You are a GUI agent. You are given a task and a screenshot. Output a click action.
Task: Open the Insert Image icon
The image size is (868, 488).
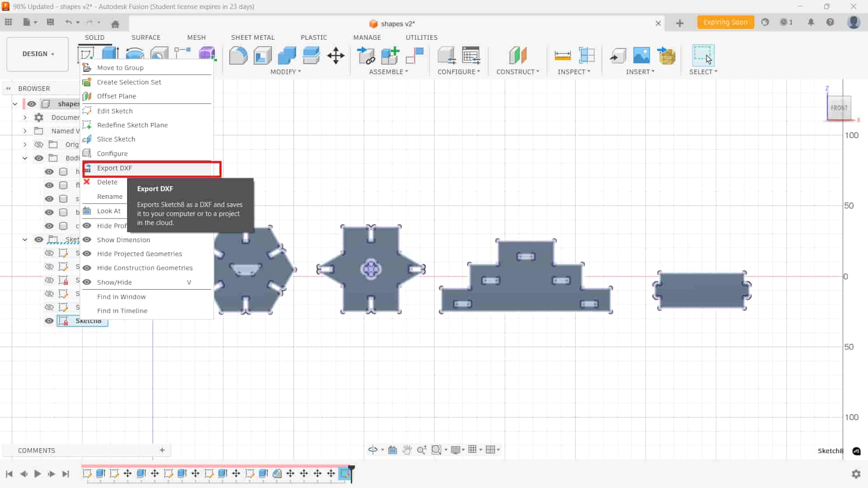pyautogui.click(x=641, y=56)
